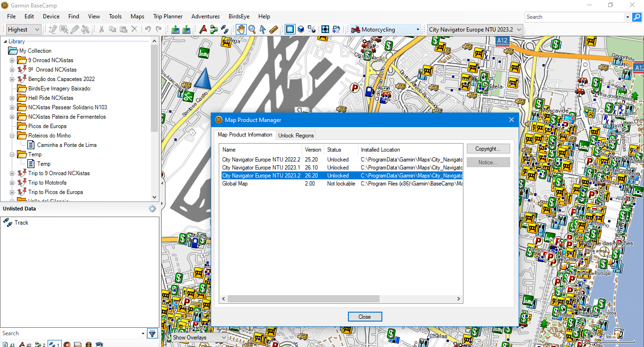Open library search dropdown arrow beside funnel
The width and height of the screenshot is (644, 347).
point(143,333)
